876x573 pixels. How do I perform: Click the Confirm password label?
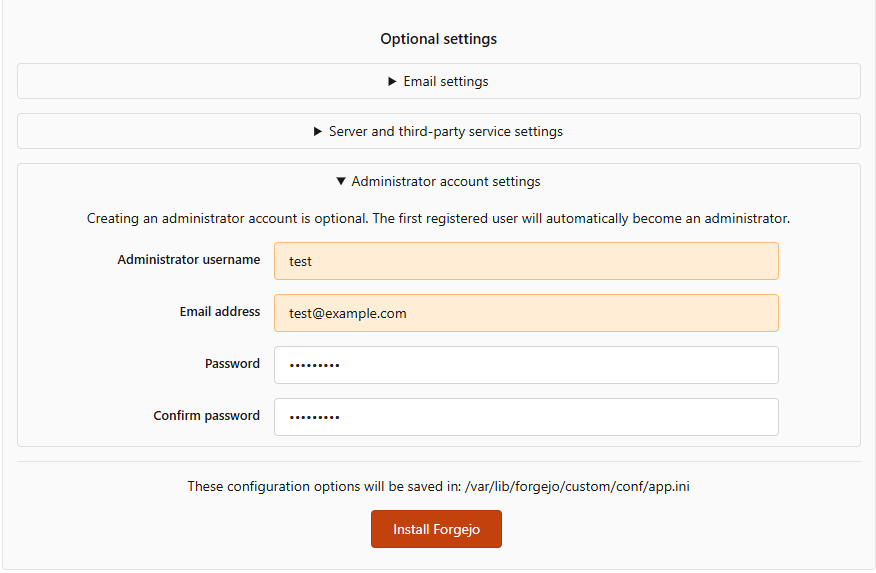(206, 416)
